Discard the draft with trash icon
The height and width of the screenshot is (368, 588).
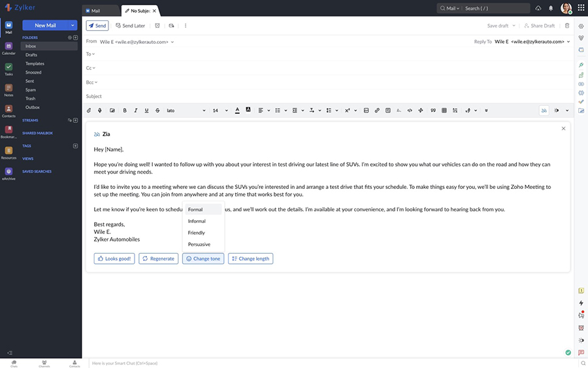tap(567, 25)
